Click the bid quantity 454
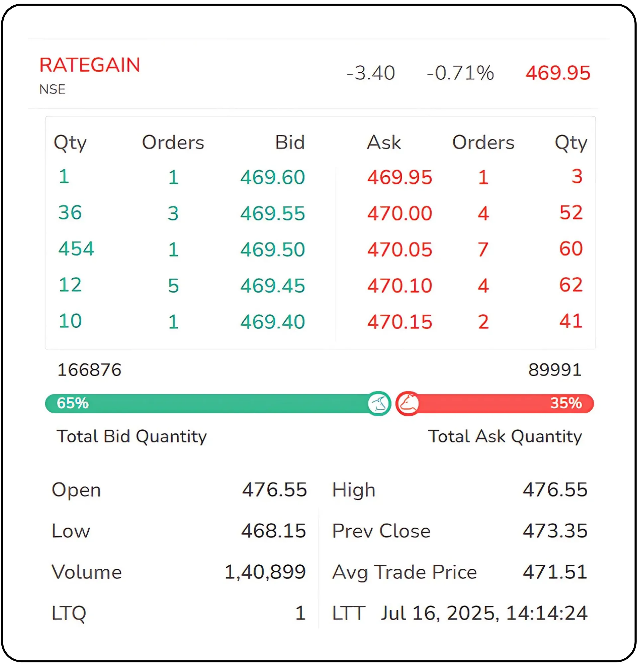The height and width of the screenshot is (666, 644). [x=76, y=248]
